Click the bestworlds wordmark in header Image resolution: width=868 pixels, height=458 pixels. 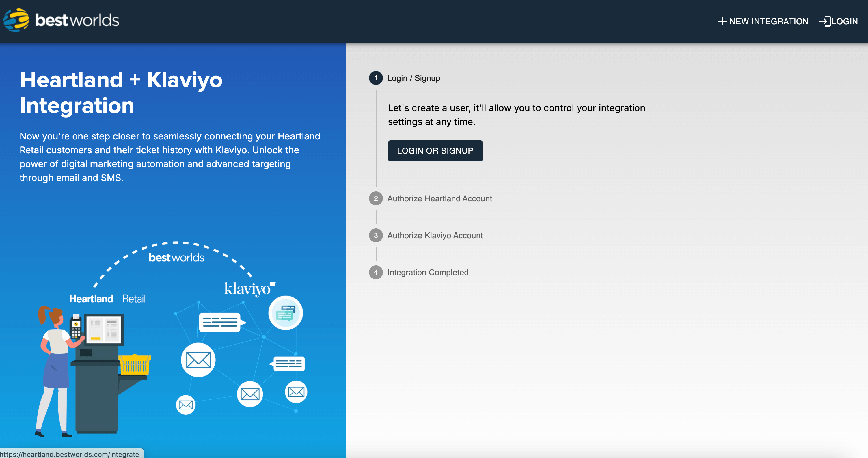pos(77,20)
